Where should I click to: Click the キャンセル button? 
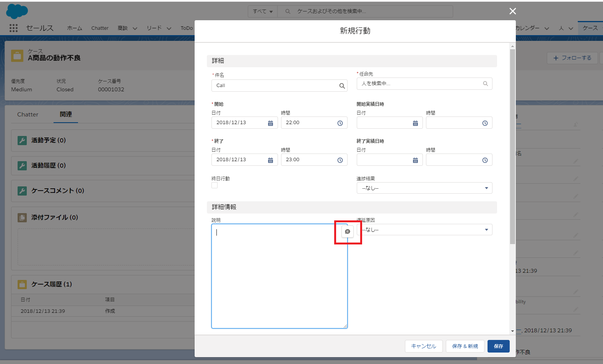(424, 346)
